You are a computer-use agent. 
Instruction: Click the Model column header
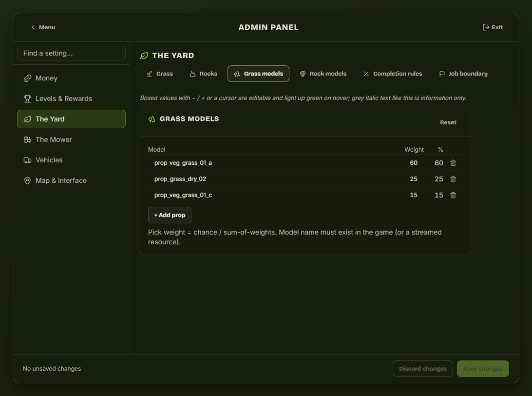pyautogui.click(x=157, y=150)
